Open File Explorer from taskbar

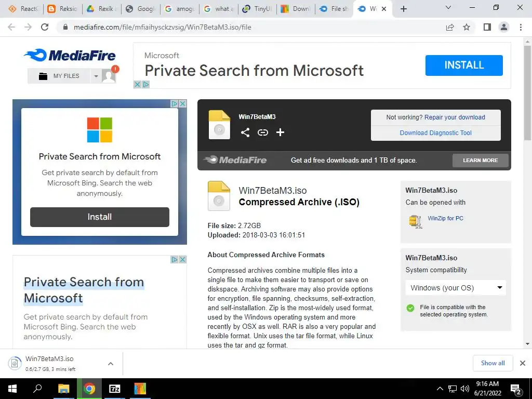click(x=63, y=389)
